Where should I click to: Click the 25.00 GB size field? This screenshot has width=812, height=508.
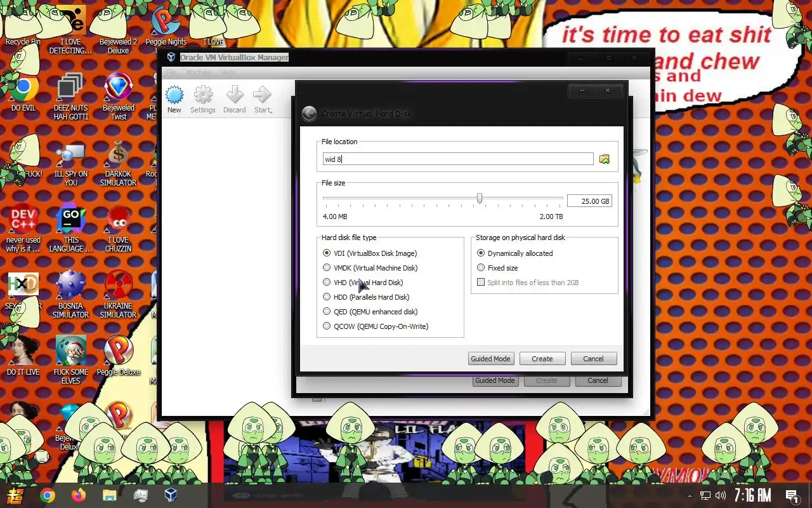(589, 201)
